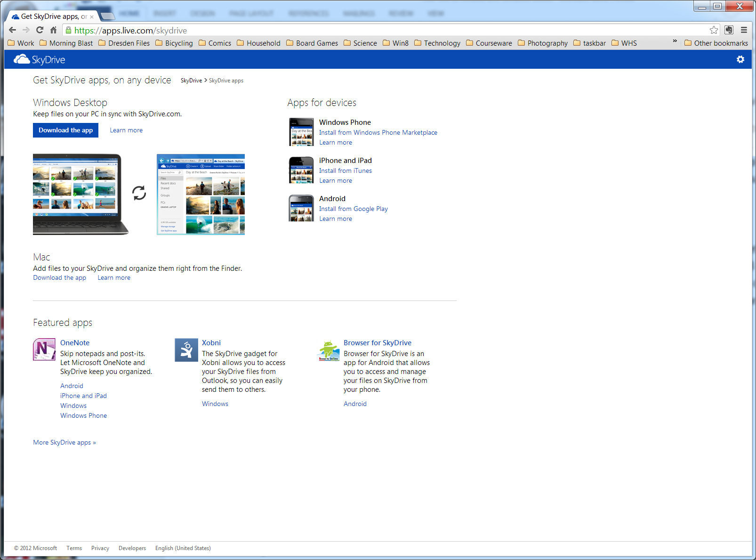Reload the page using the refresh icon
Screen dimensions: 756x560
[40, 30]
